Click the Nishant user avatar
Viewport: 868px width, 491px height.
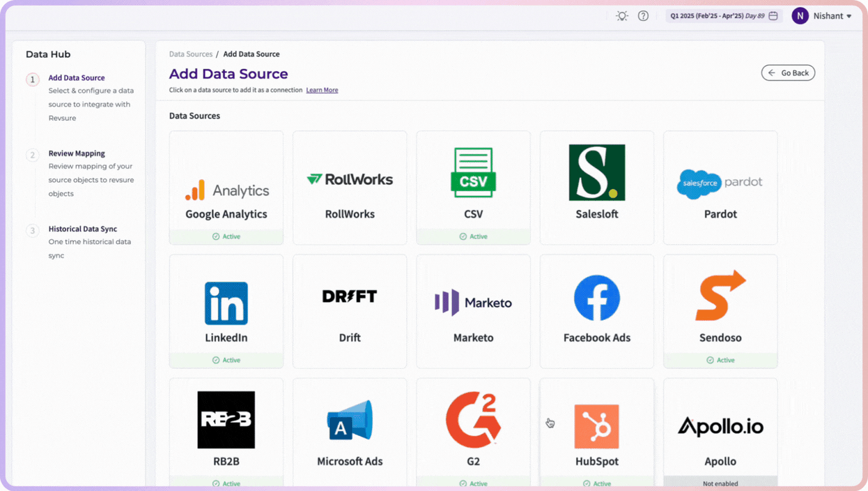(800, 16)
